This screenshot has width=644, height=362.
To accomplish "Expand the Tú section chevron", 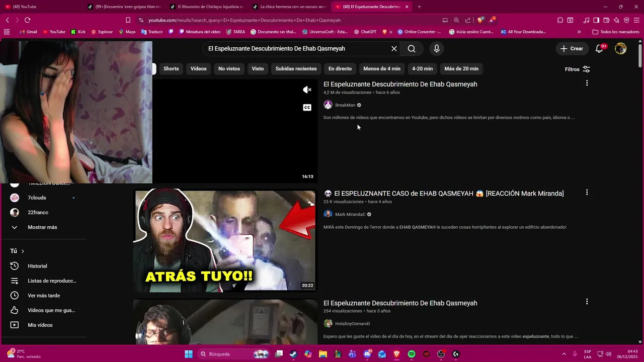I will [23, 251].
